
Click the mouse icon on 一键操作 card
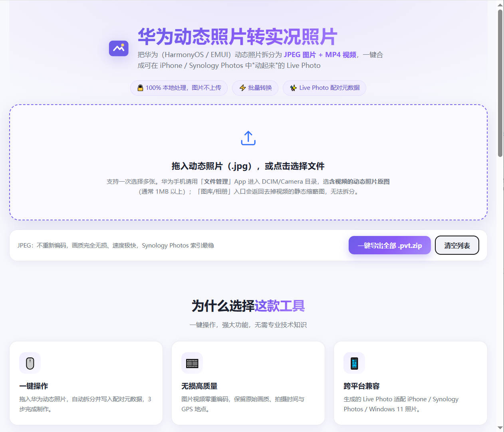pos(30,363)
